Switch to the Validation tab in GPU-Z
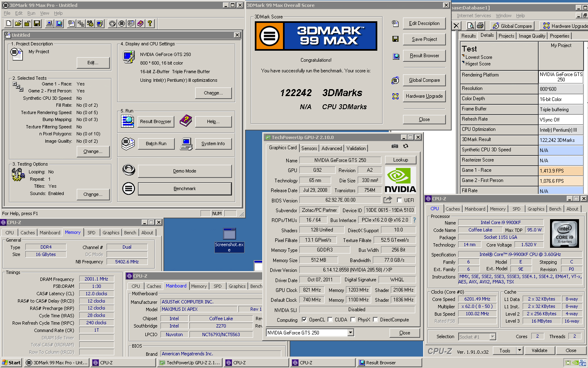The image size is (588, 368). point(356,148)
